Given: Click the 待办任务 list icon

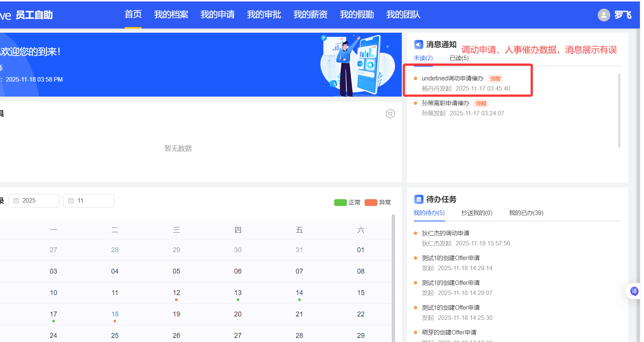Looking at the screenshot, I should coord(418,199).
